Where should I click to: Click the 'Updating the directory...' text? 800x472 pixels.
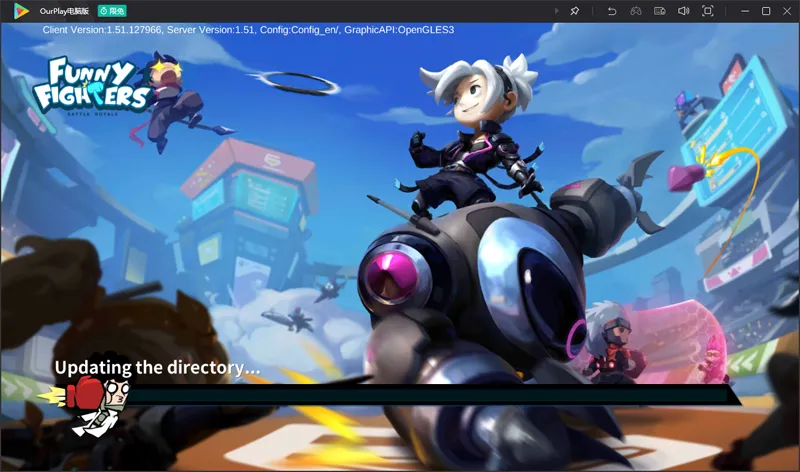coord(157,367)
